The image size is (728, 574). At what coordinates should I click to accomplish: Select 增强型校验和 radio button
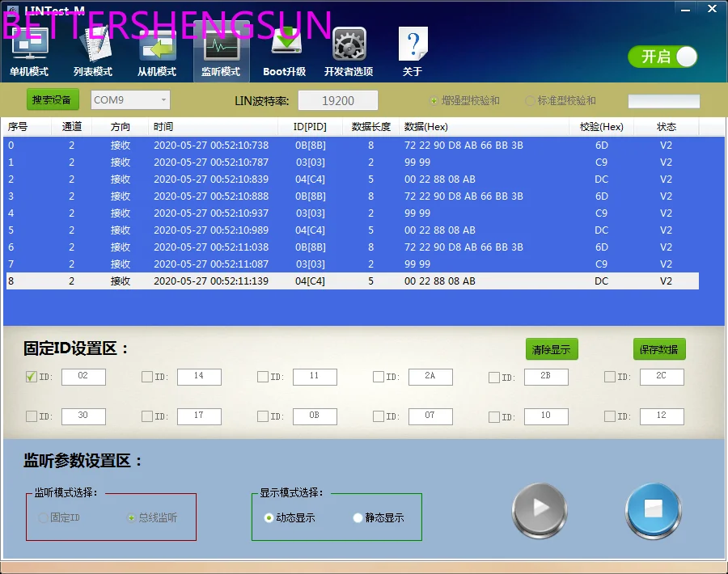point(434,101)
